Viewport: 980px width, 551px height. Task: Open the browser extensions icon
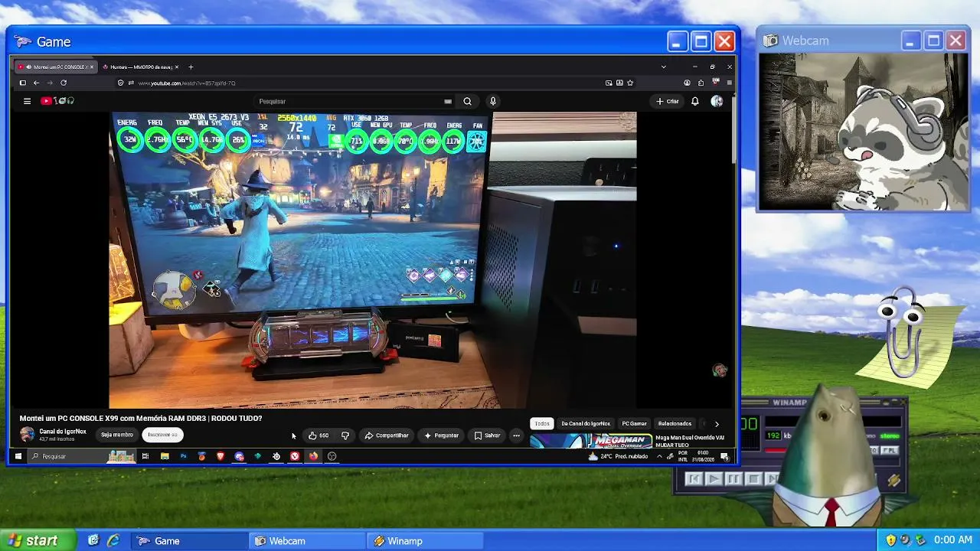(701, 83)
